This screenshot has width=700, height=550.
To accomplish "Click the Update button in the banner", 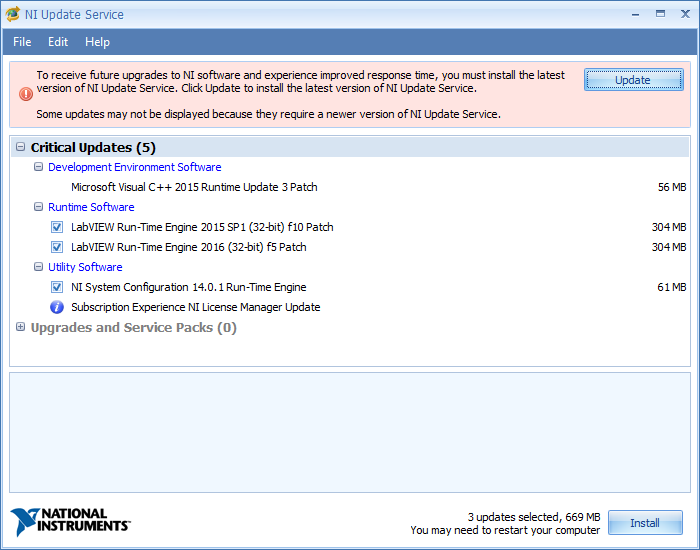I will [633, 80].
